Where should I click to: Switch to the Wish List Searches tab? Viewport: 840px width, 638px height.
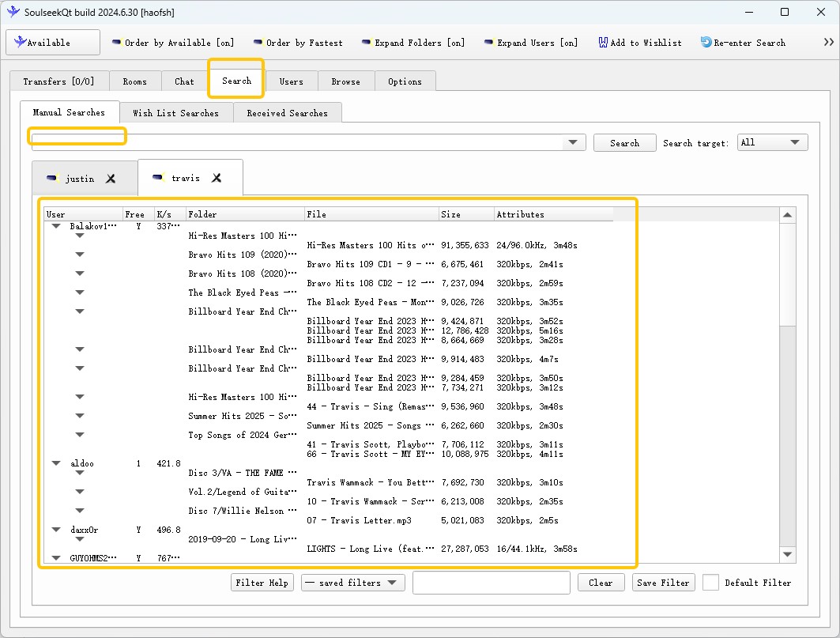pyautogui.click(x=176, y=112)
